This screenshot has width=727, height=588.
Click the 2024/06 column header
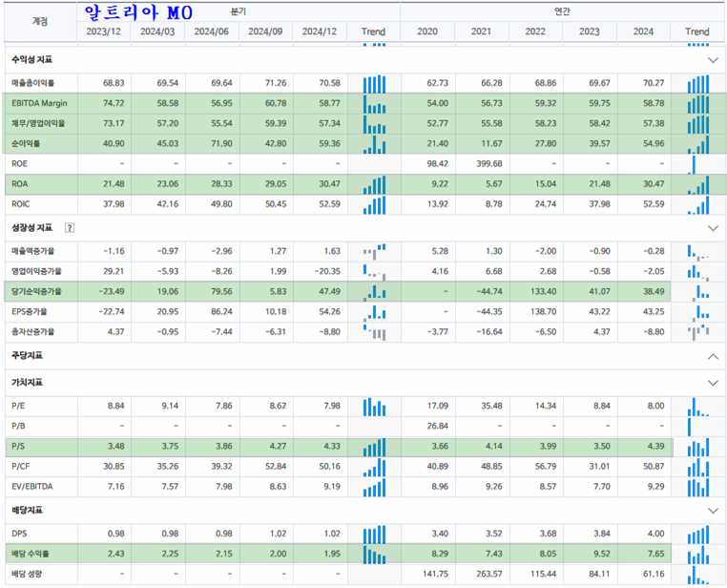click(x=212, y=31)
